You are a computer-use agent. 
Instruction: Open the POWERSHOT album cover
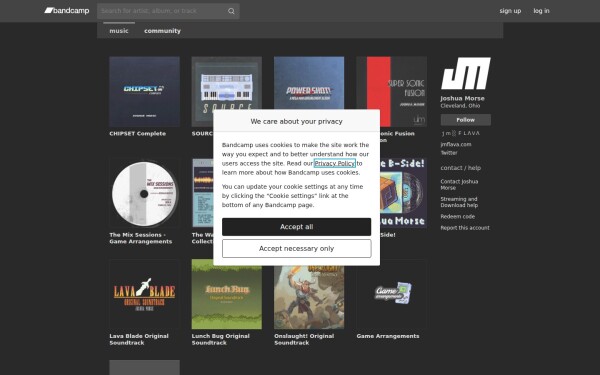tap(309, 83)
